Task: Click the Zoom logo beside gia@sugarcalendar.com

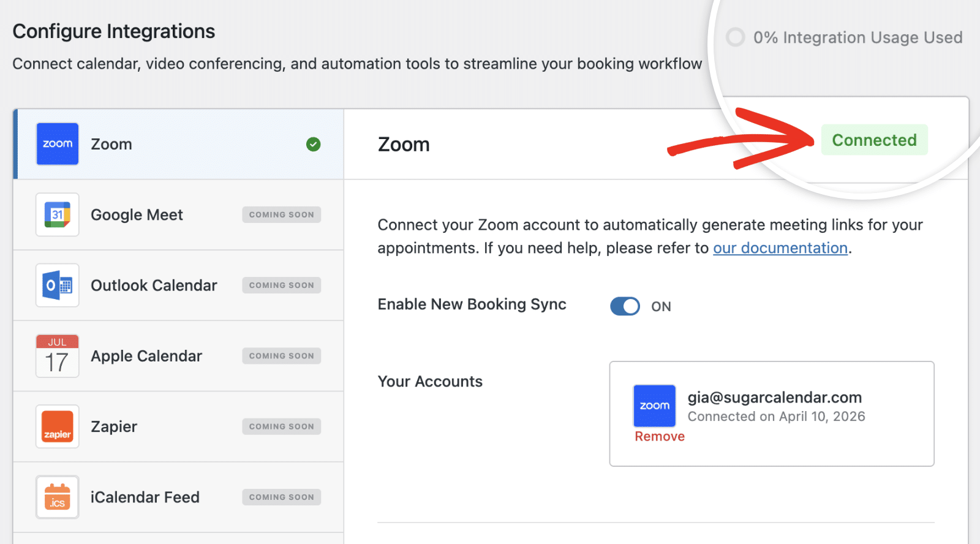Action: [655, 406]
